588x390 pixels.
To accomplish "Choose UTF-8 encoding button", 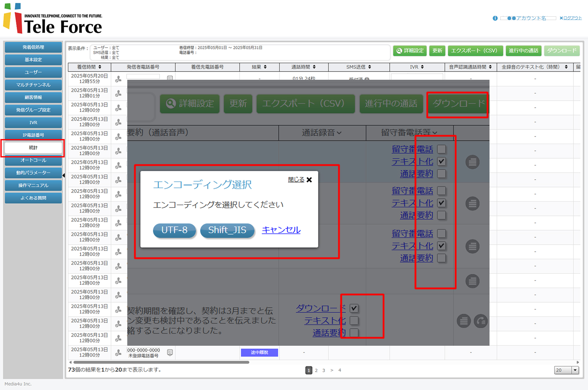I will pos(174,230).
